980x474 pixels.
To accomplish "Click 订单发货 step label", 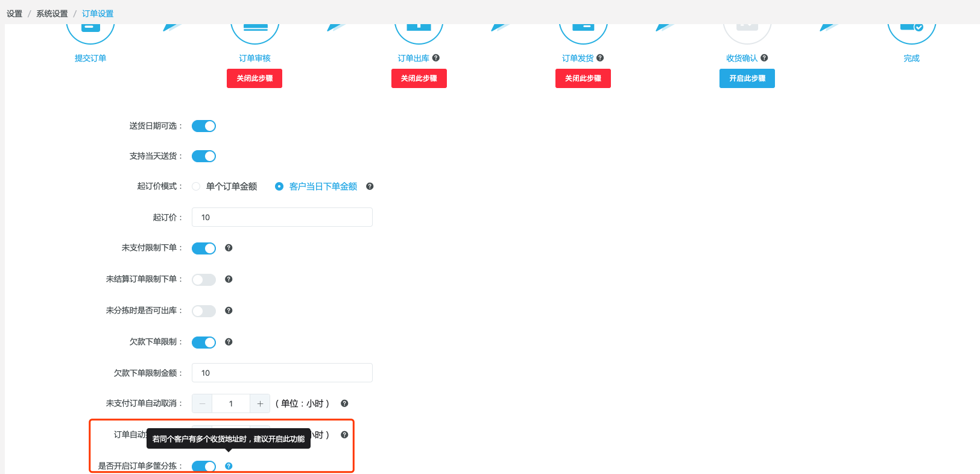I will 578,58.
